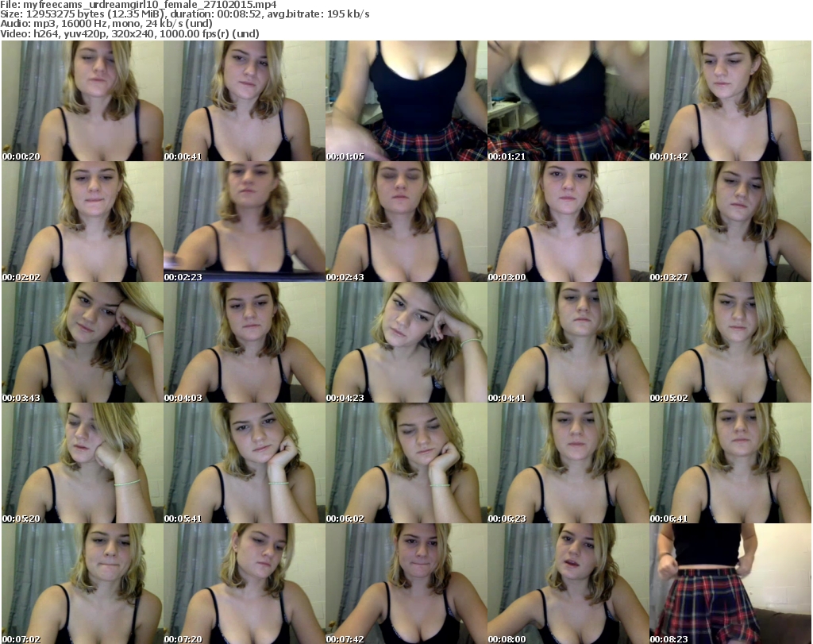Click the 00:02:43 thumbnail
This screenshot has height=644, width=813.
tap(406, 222)
